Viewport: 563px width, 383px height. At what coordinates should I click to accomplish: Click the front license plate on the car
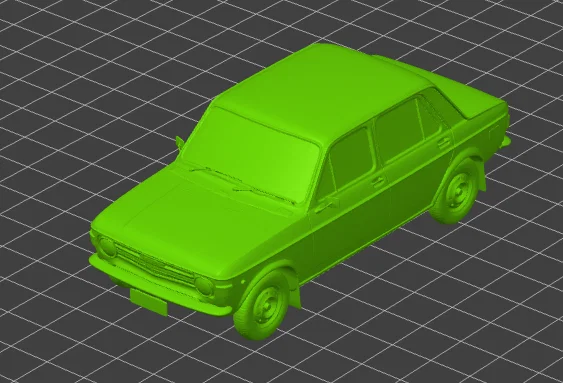tap(149, 302)
